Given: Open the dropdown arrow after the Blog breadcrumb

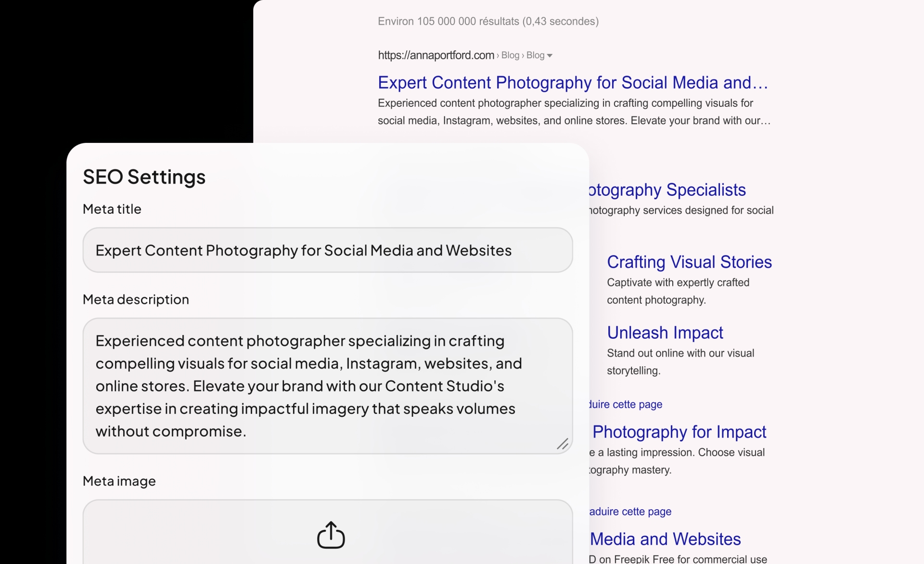Looking at the screenshot, I should coord(550,56).
